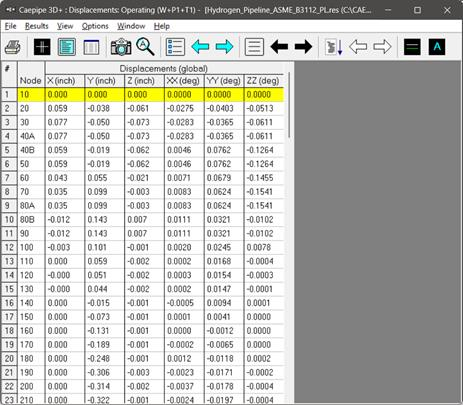Click the black right arrow icon
This screenshot has height=405, width=463.
pos(303,47)
